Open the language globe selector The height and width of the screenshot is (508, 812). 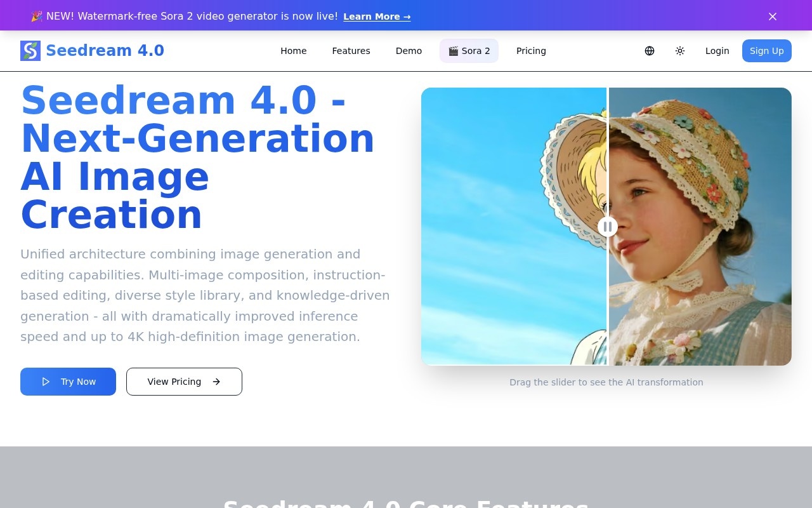[650, 51]
